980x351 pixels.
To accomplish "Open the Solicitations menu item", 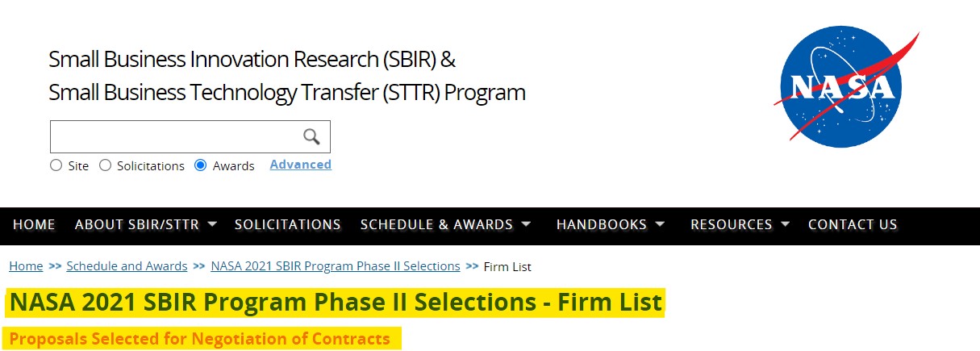I will tap(287, 224).
